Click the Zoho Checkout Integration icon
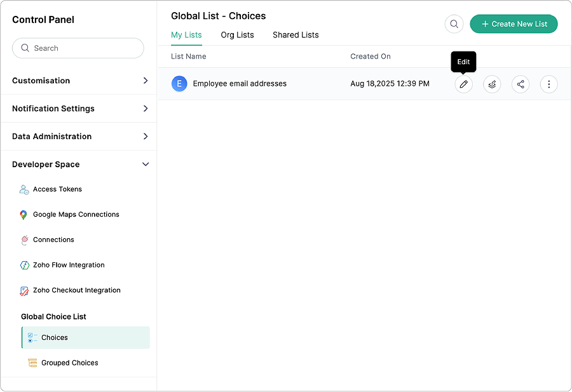 click(x=24, y=290)
